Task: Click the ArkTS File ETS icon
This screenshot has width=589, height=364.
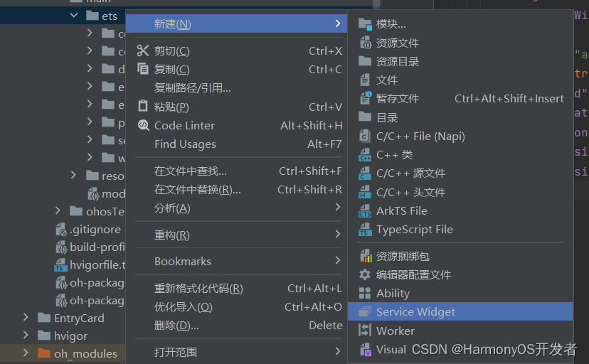Action: 365,211
